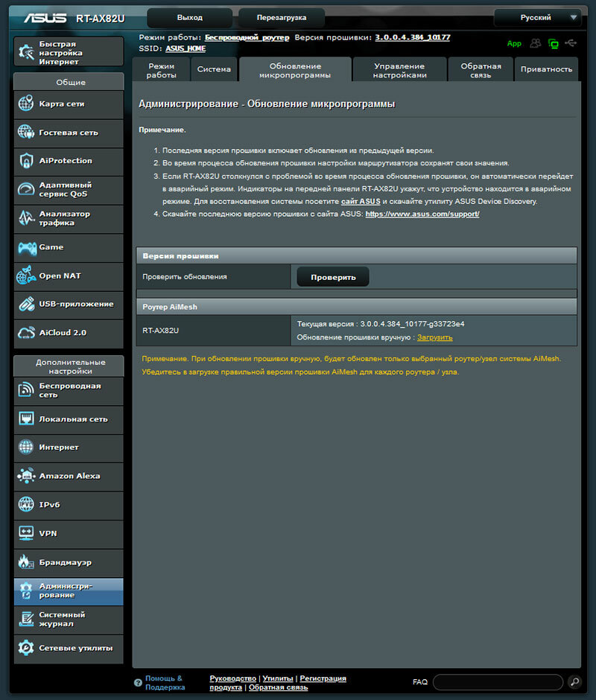The image size is (596, 700).
Task: Click the USB status icon
Action: coord(571,43)
